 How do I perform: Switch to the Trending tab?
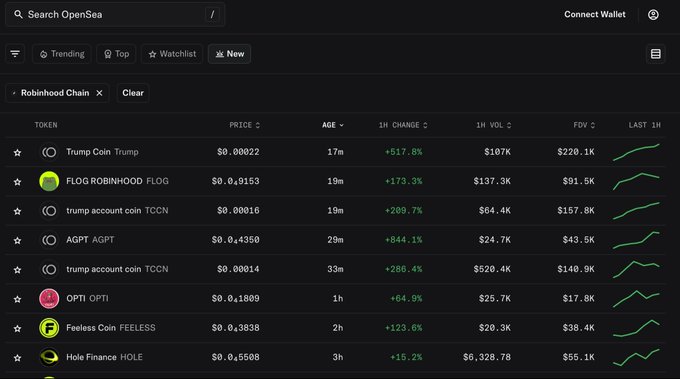click(x=62, y=54)
